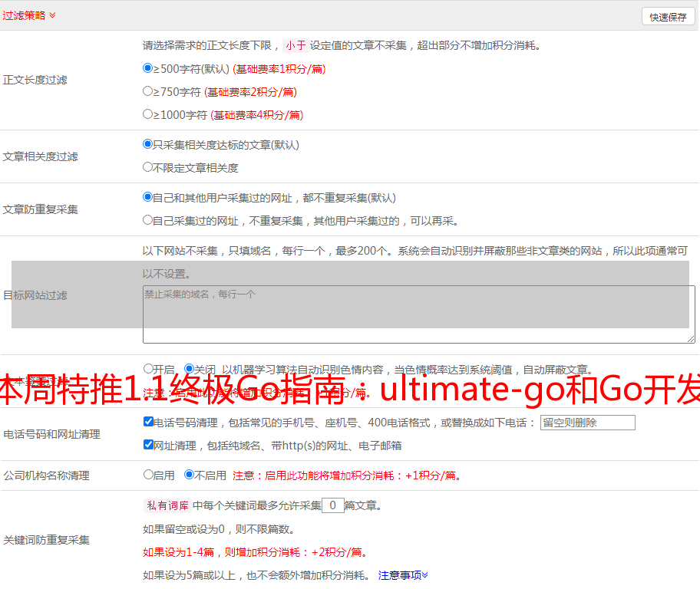Viewport: 700px width, 589px height.
Task: Choose the ≥750字符 length filter
Action: pos(148,91)
